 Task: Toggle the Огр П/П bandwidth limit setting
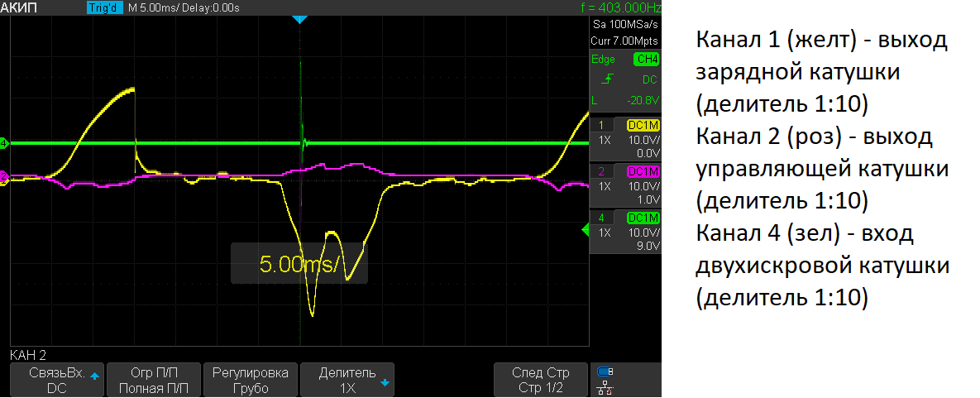coord(154,380)
